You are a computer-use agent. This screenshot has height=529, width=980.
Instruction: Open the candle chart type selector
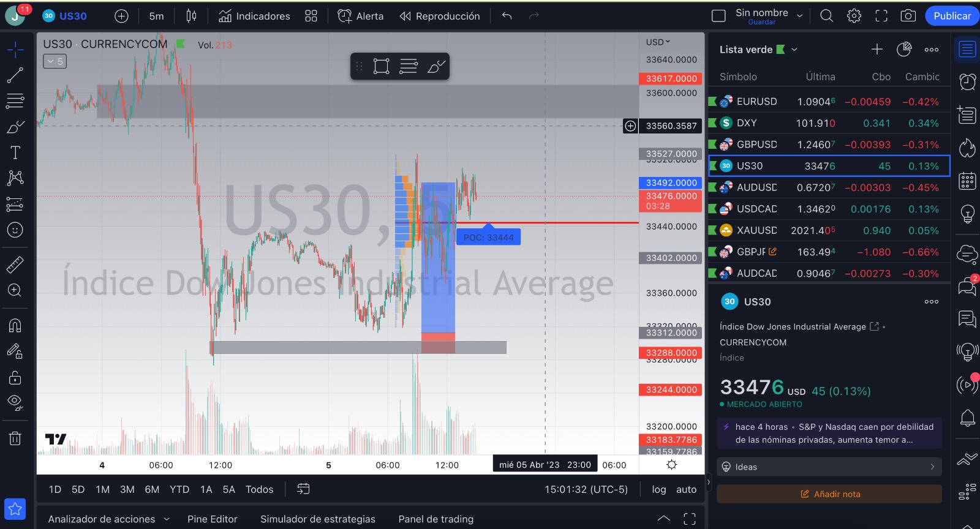click(x=191, y=16)
